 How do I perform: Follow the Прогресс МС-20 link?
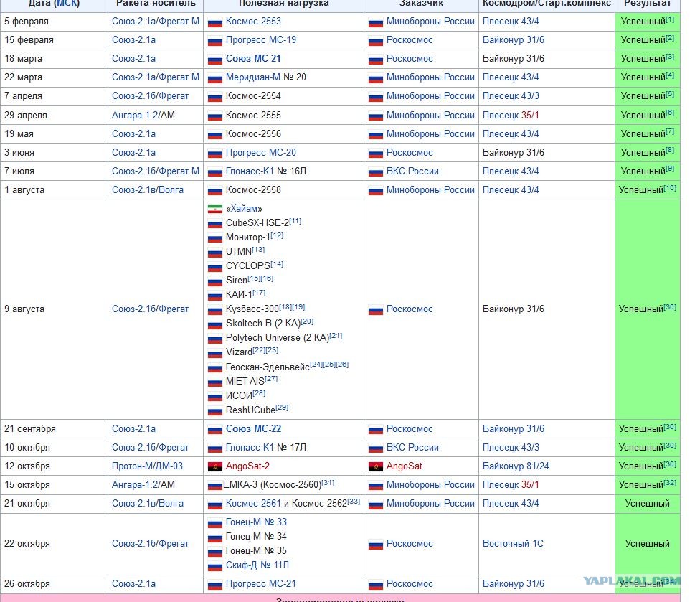[261, 152]
